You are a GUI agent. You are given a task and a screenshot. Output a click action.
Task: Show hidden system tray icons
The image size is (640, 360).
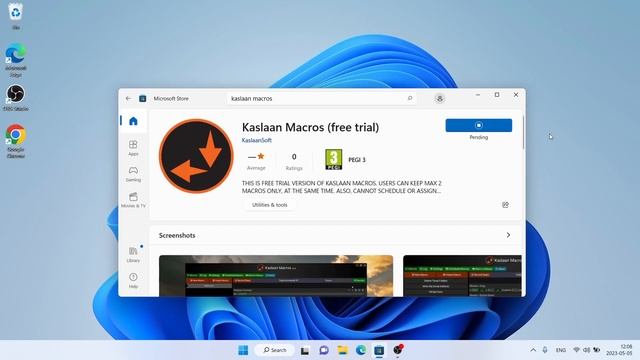pos(533,350)
